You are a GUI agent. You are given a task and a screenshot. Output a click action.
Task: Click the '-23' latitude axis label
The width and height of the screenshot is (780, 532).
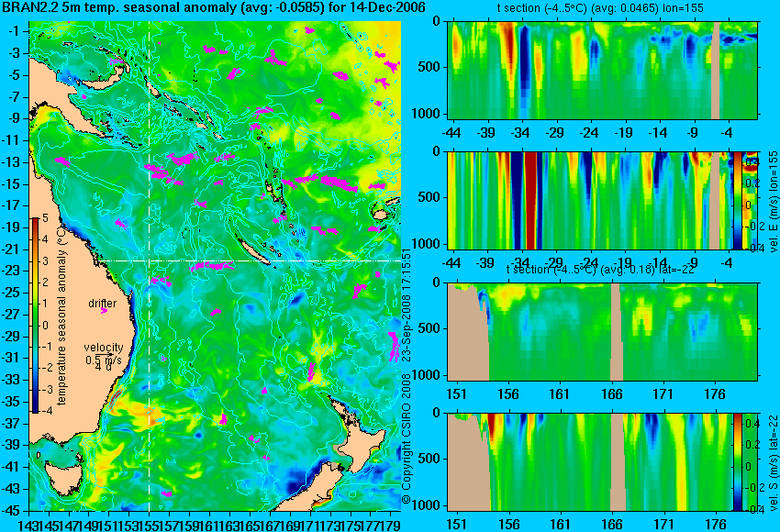13,271
